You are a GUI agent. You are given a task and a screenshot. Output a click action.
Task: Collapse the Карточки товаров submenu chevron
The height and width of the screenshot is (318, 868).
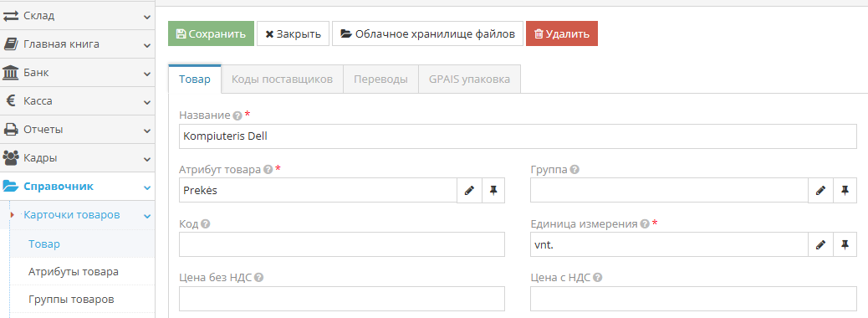pyautogui.click(x=146, y=216)
